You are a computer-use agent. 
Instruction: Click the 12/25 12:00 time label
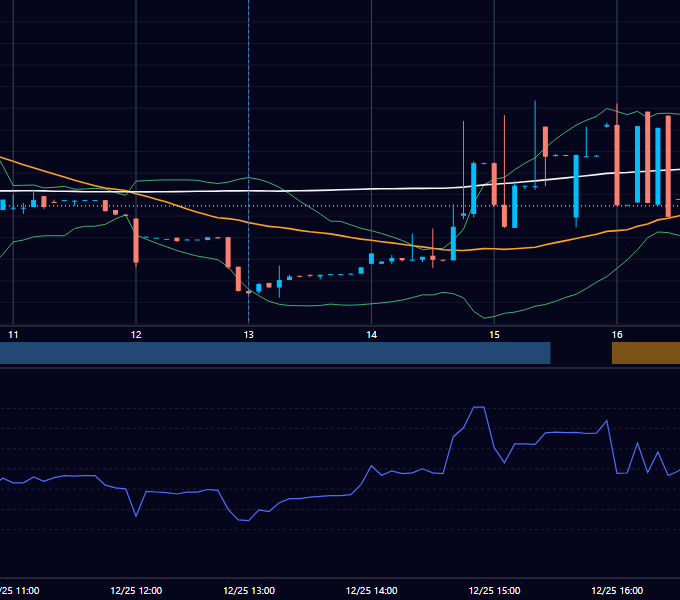tap(136, 590)
